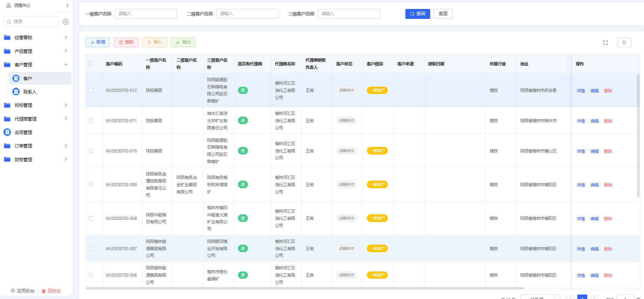644x299 pixels.
Task: Check the row checkbox for KH20250703-012
Action: tap(91, 90)
